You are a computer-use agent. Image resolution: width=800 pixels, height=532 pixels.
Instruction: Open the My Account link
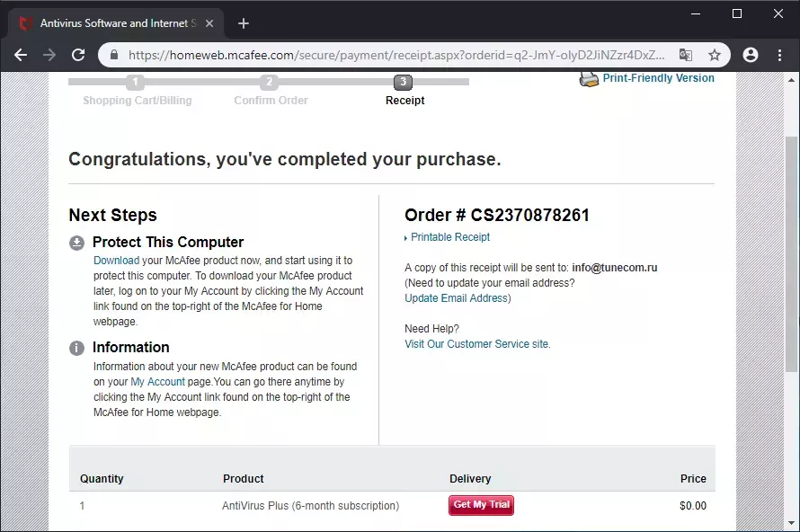coord(157,382)
